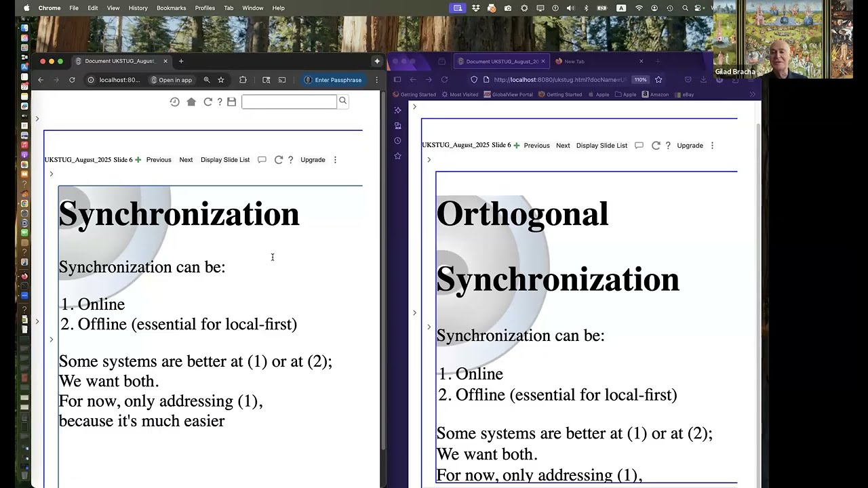868x488 pixels.
Task: Select the Document UKSTUG_August tab in Chrome
Action: pos(121,61)
